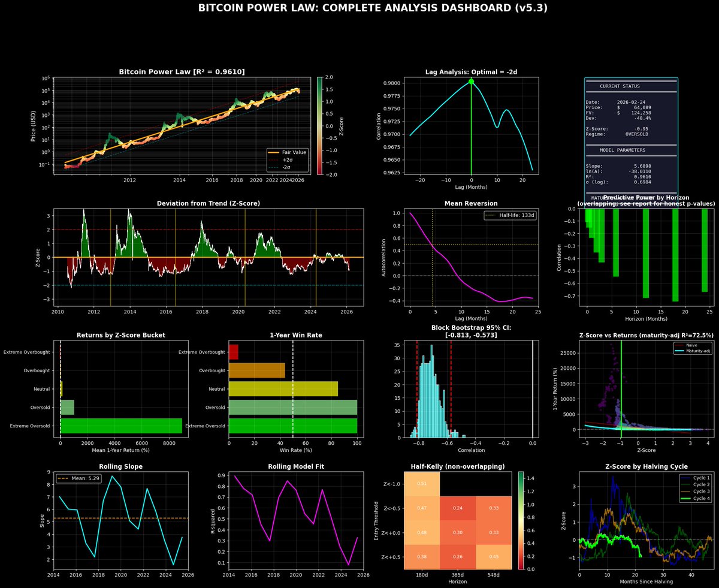Click the 0.24 heatmap cell
719x588 pixels.
457,508
